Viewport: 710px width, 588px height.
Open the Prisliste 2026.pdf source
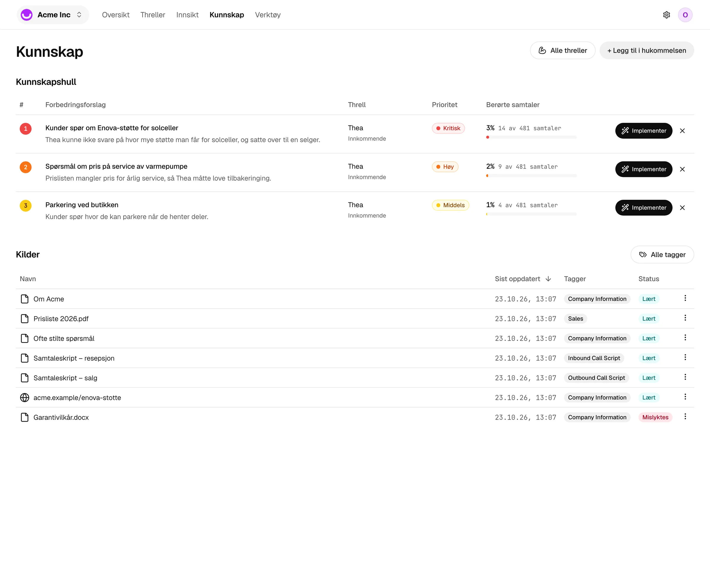[61, 319]
